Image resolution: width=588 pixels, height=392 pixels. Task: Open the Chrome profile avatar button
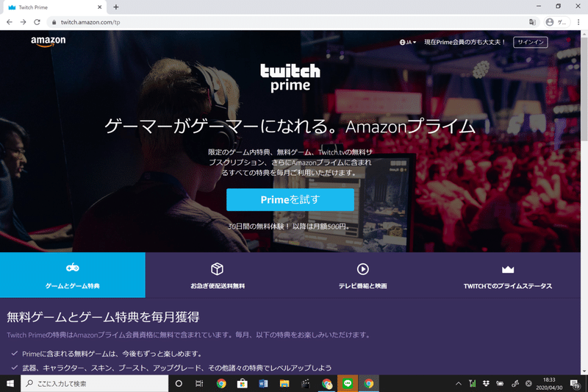tap(557, 22)
